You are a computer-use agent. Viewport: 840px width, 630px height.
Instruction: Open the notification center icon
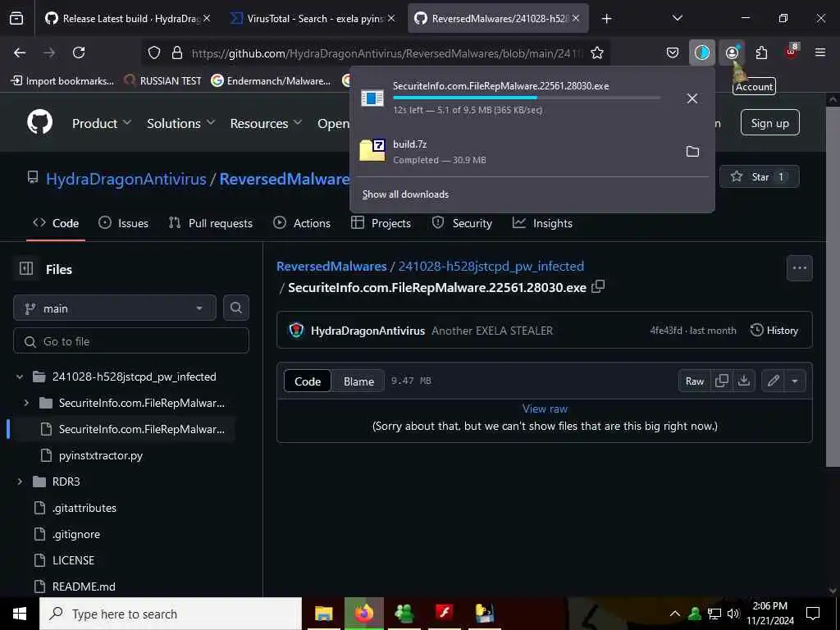[813, 614]
